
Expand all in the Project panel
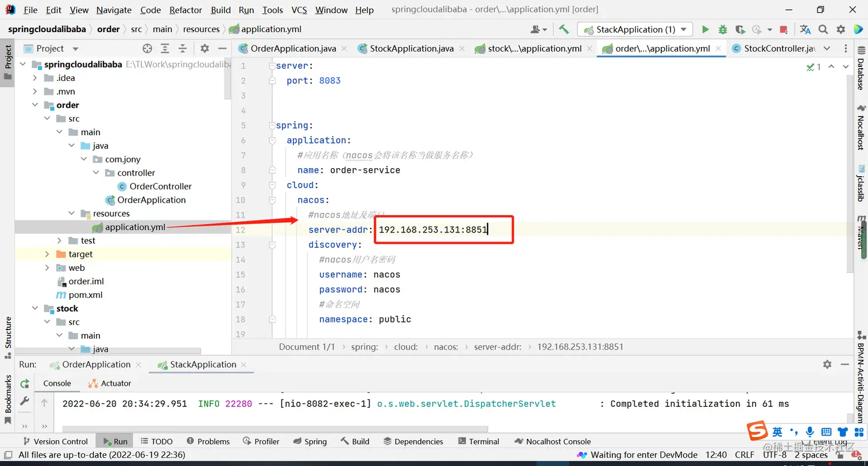click(165, 49)
